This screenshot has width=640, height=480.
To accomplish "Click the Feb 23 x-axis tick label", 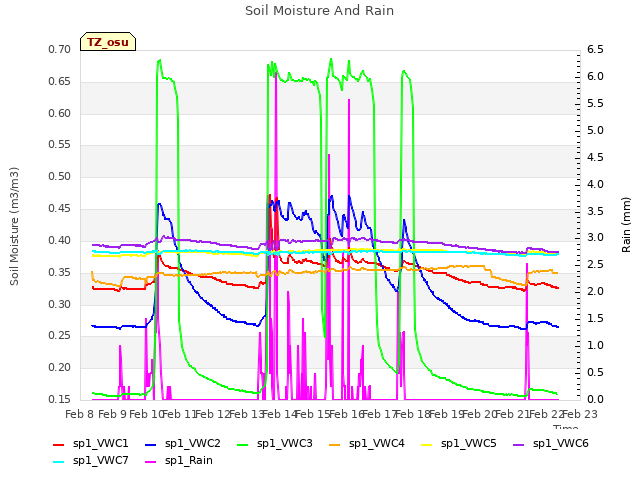I will pyautogui.click(x=580, y=414).
